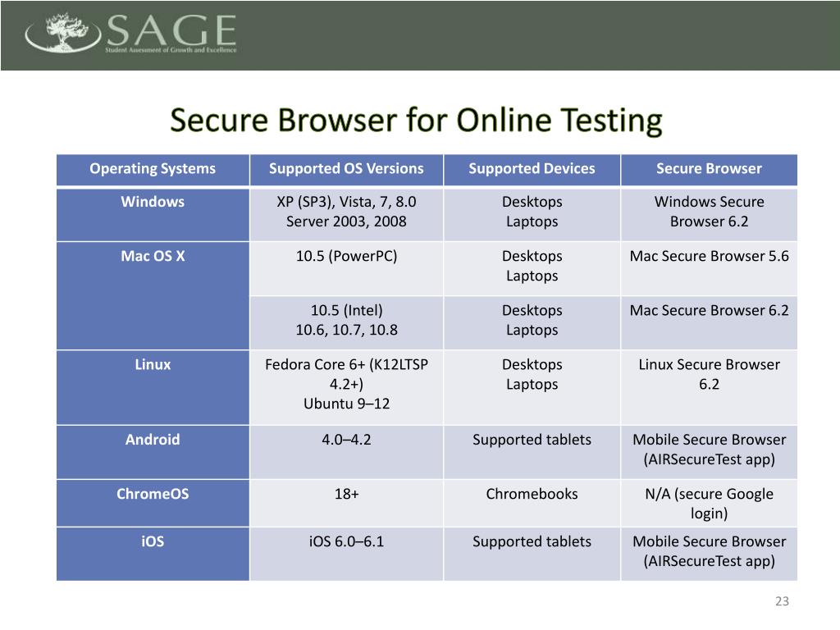This screenshot has height=630, width=840.
Task: Click Desktops Laptops in the Linux row
Action: coord(532,387)
